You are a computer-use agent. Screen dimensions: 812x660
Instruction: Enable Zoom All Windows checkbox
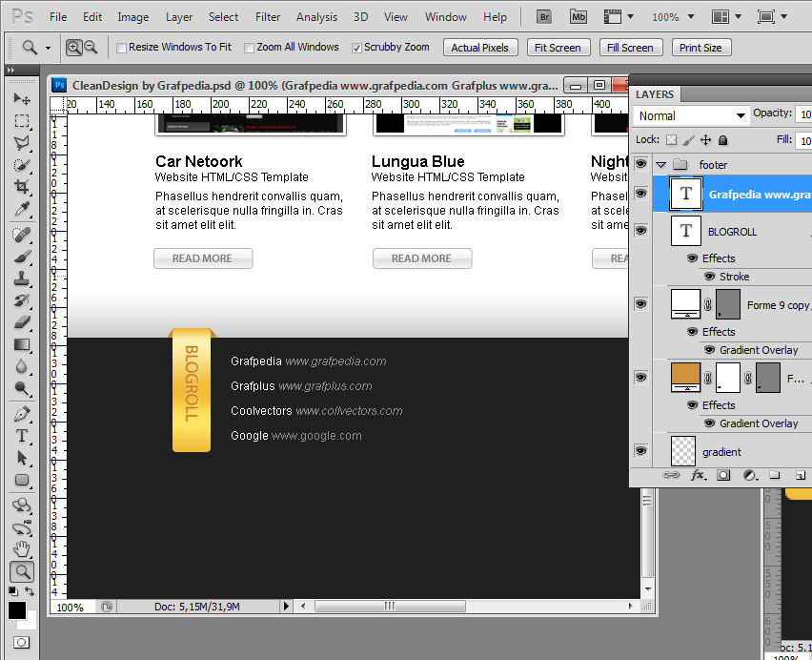tap(249, 49)
